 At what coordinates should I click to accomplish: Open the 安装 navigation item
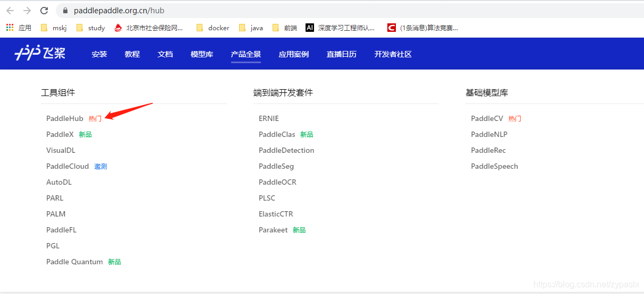99,54
